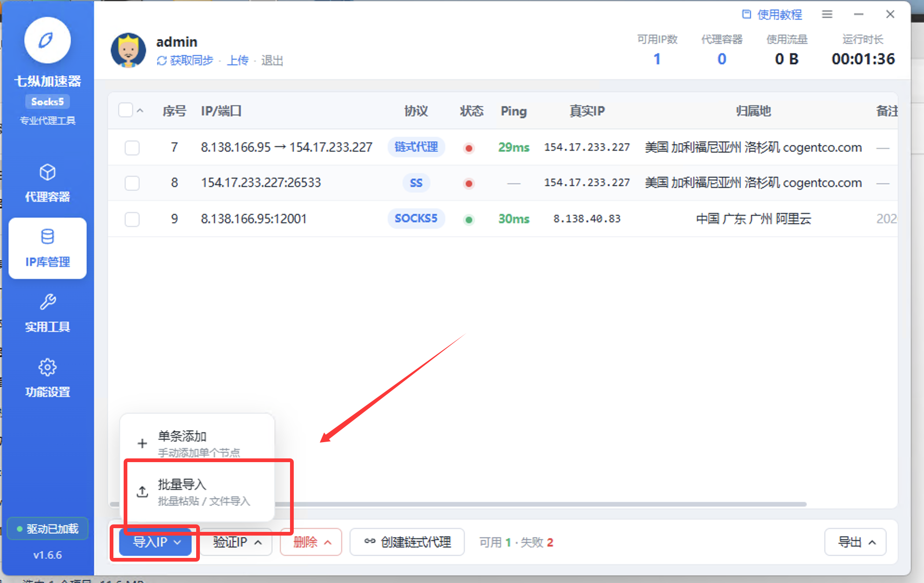Screen dimensions: 924x583
Task: Click the 上传 upload link
Action: pyautogui.click(x=238, y=60)
